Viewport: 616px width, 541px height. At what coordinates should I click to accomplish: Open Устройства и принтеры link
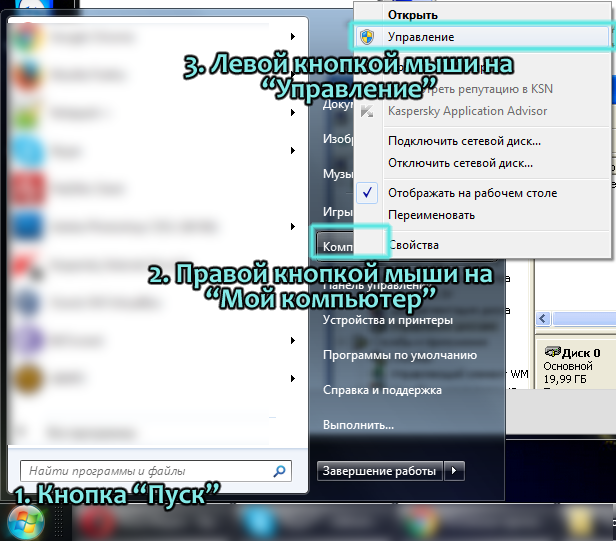point(388,320)
